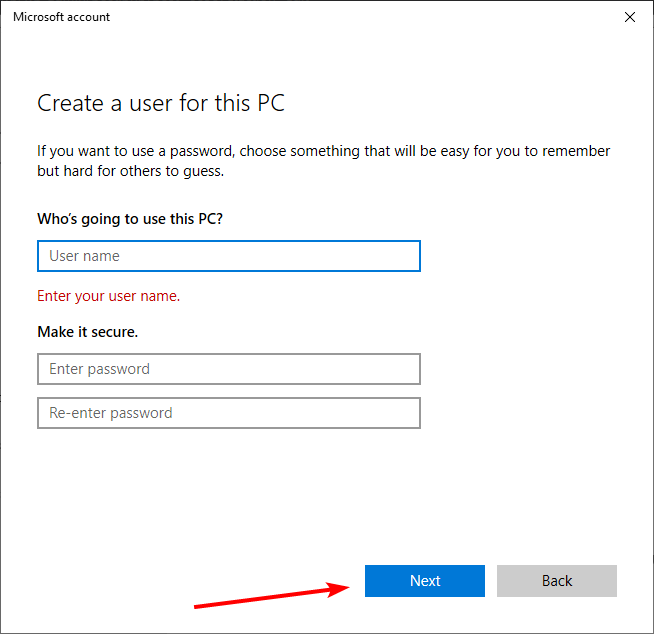Click the 'Make it secure.' label

[88, 331]
